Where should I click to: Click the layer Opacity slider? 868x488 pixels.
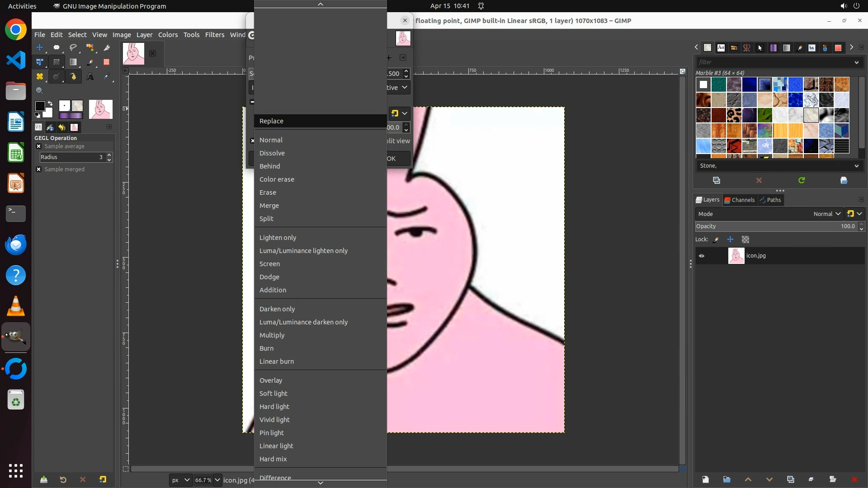click(769, 226)
